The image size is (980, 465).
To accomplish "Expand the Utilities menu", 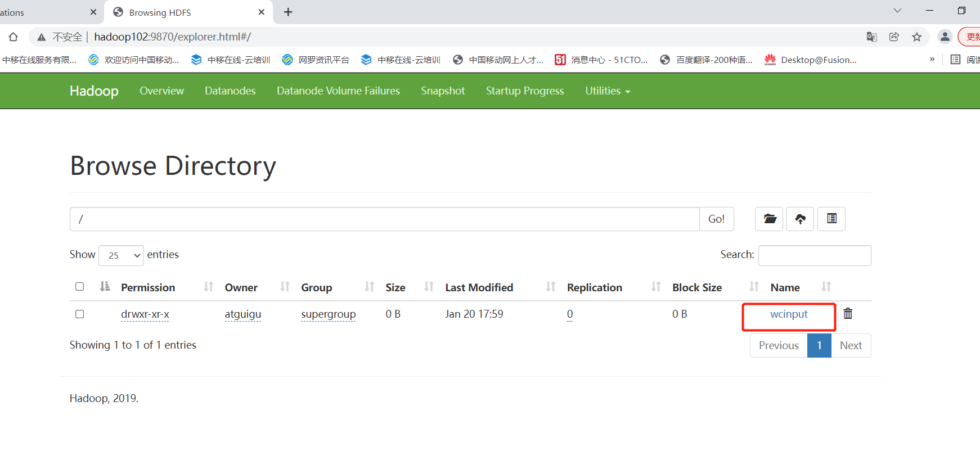I will click(608, 91).
